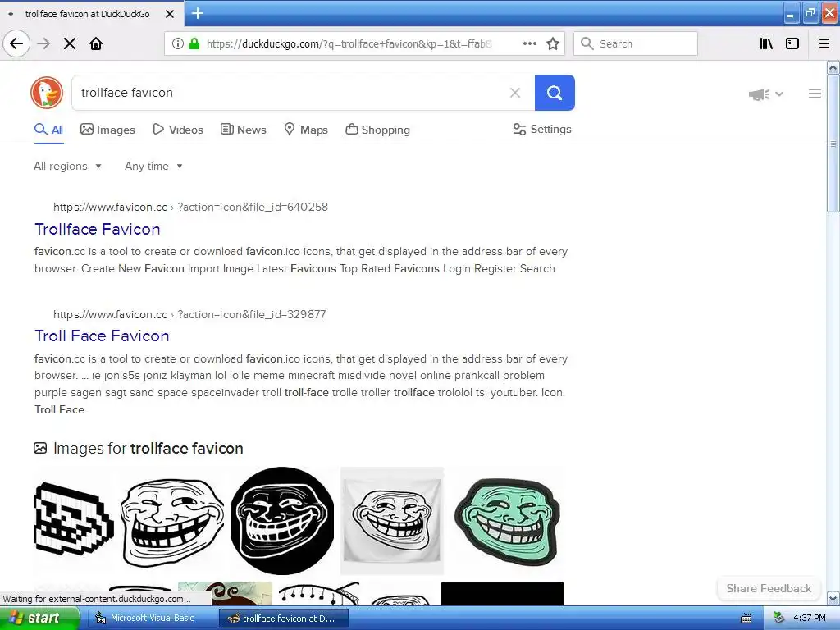Go back to the previous page
840x630 pixels.
pyautogui.click(x=16, y=43)
